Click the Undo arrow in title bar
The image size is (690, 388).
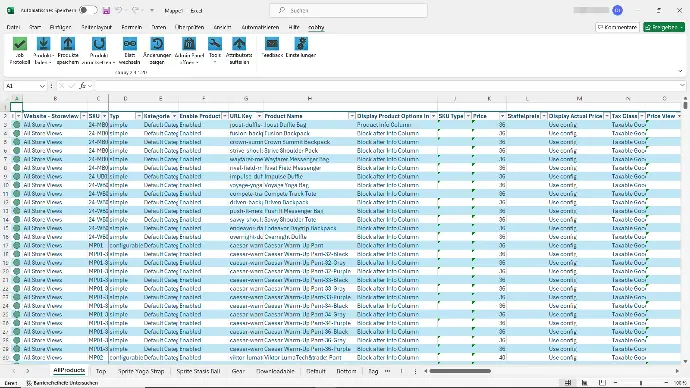point(118,11)
